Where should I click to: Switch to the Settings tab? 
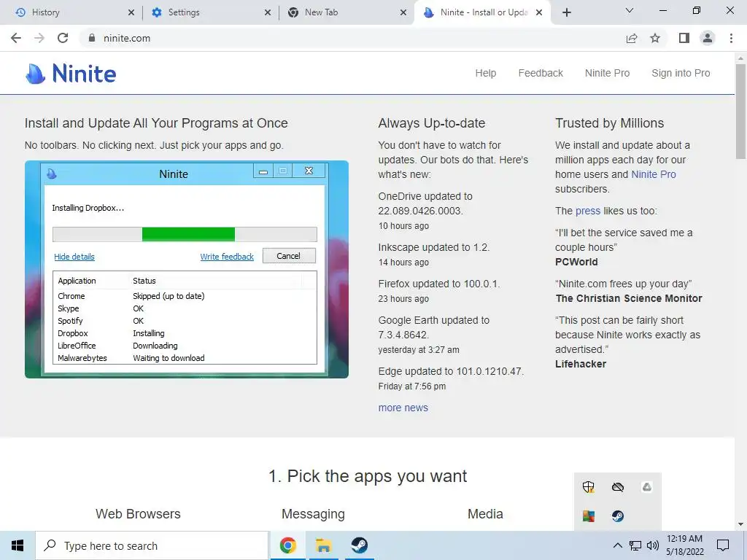tap(210, 12)
